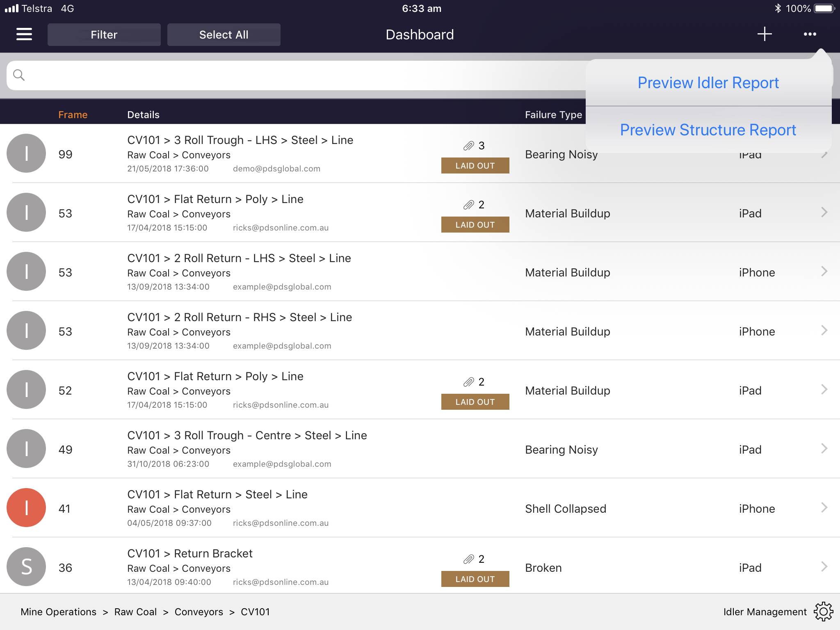
Task: Tap idler icon for 2 Roll Return LHS row
Action: 26,272
